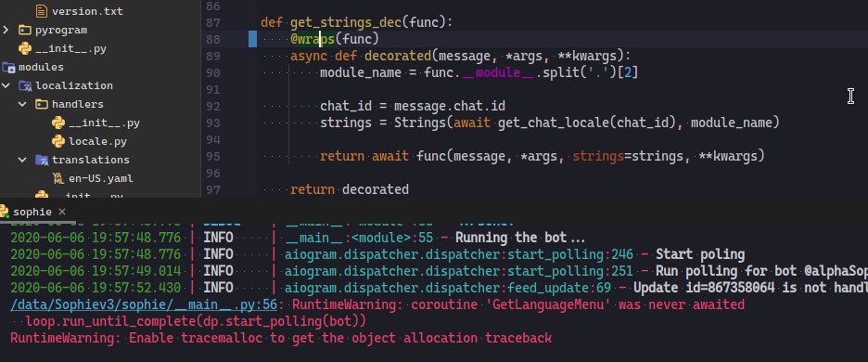Open version.txt file in tree
Image resolution: width=868 pixels, height=362 pixels.
coord(87,11)
